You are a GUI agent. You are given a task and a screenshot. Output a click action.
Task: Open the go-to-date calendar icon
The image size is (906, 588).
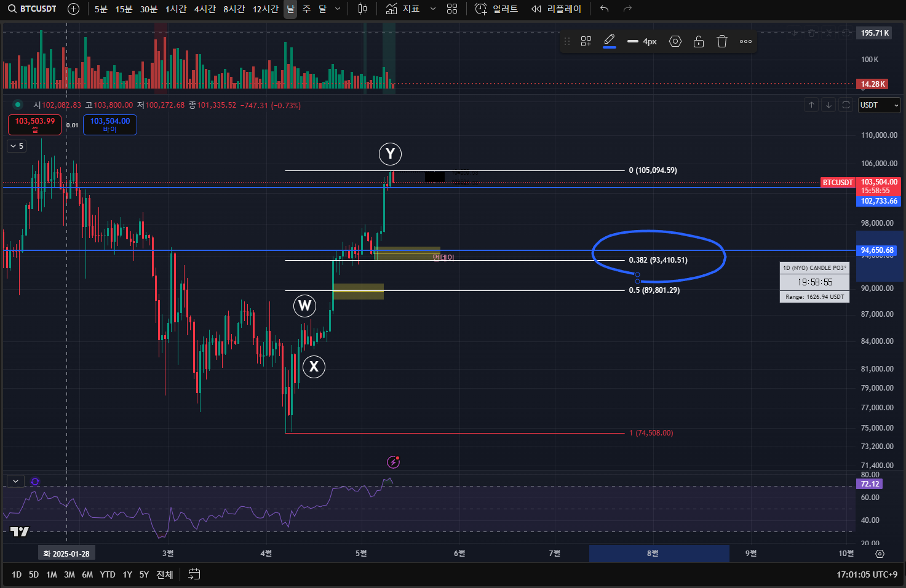(194, 574)
